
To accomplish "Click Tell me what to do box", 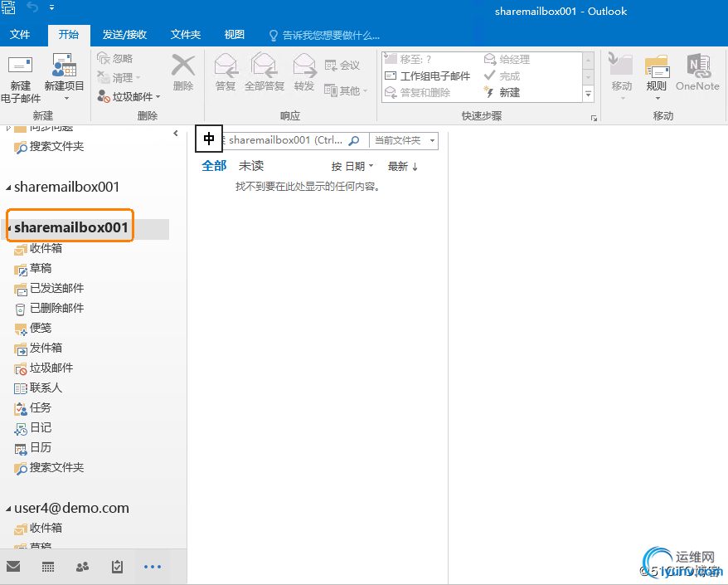I will 324,36.
